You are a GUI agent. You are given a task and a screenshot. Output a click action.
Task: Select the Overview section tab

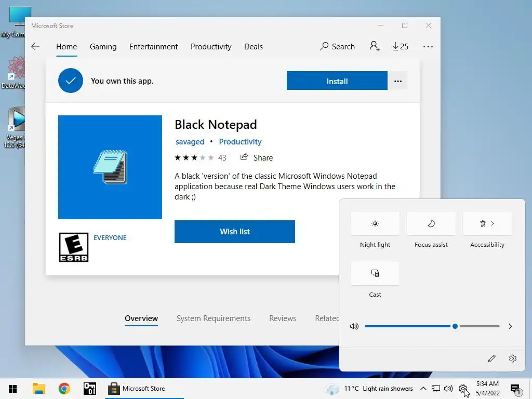tap(141, 318)
